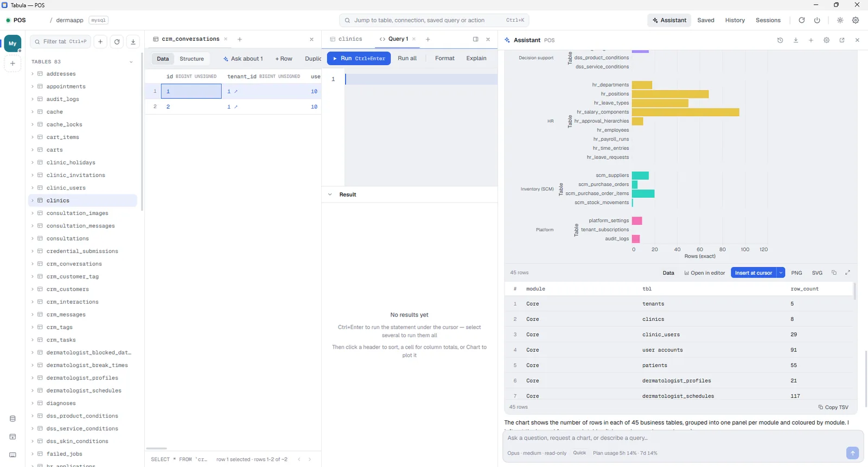
Task: Click the My connection avatar
Action: (12, 43)
